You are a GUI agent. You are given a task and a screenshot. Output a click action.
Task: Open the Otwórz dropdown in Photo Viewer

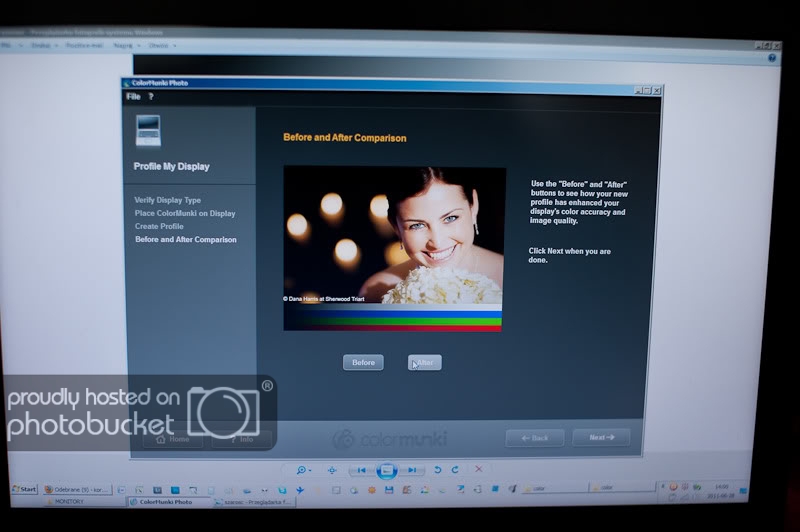click(x=162, y=45)
